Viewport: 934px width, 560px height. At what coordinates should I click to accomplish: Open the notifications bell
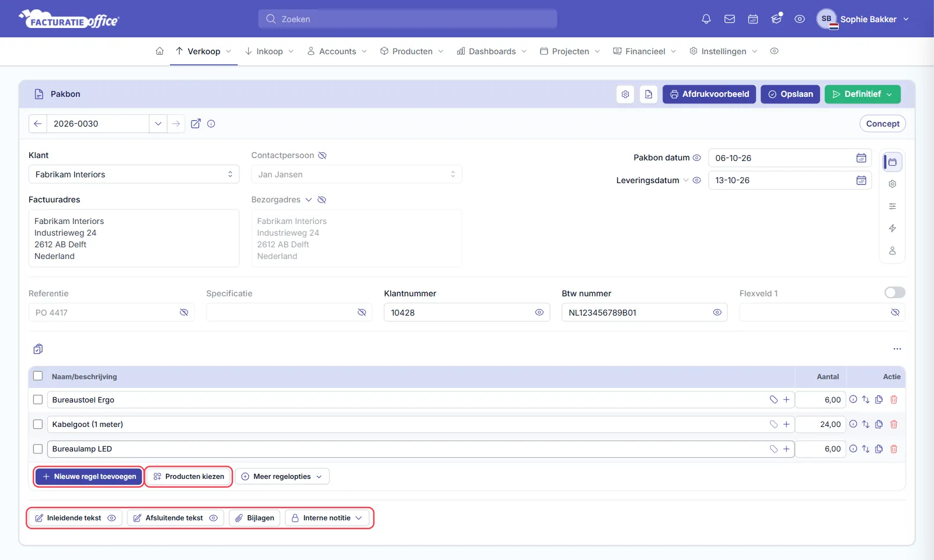pyautogui.click(x=706, y=19)
